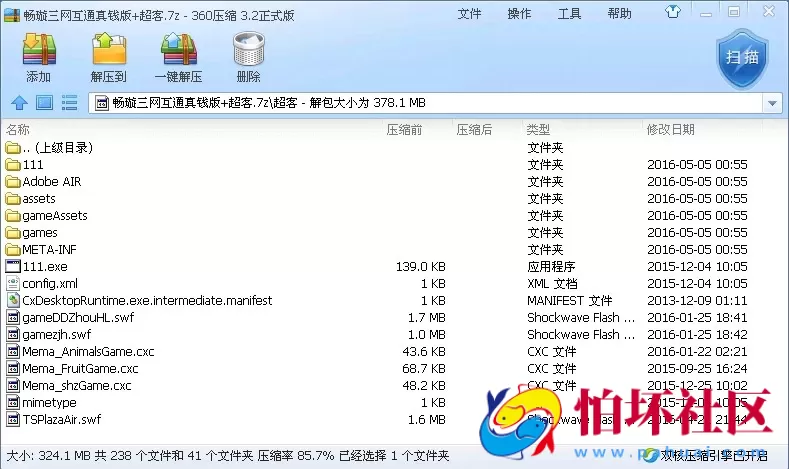Screen dimensions: 789x469
Task: Click the 139.0 KB size value
Action: pyautogui.click(x=421, y=267)
